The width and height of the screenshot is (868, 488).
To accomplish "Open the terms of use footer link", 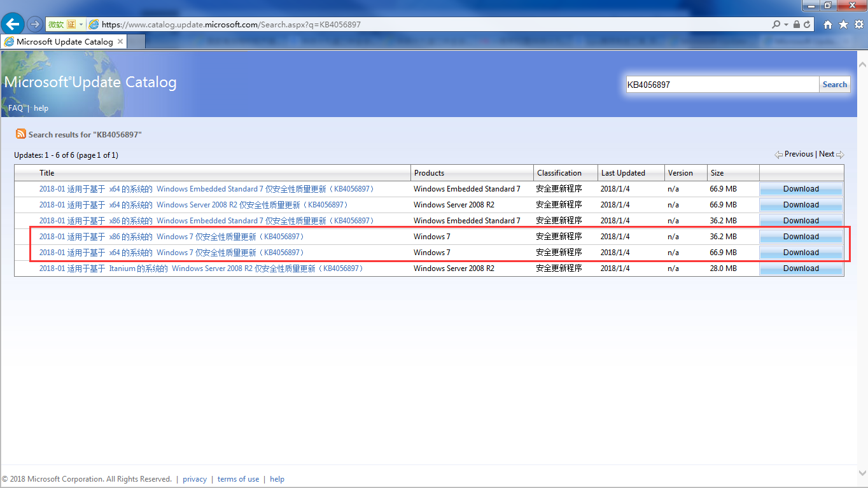I will click(x=238, y=479).
